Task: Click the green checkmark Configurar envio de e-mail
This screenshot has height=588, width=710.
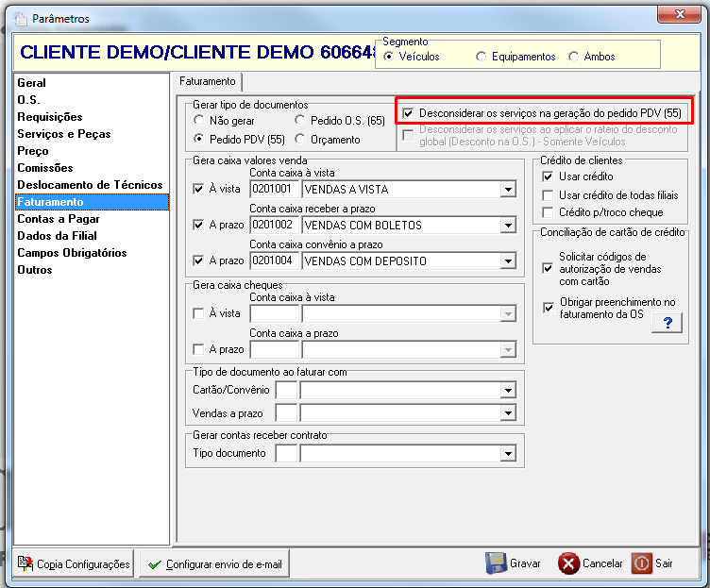Action: [155, 564]
